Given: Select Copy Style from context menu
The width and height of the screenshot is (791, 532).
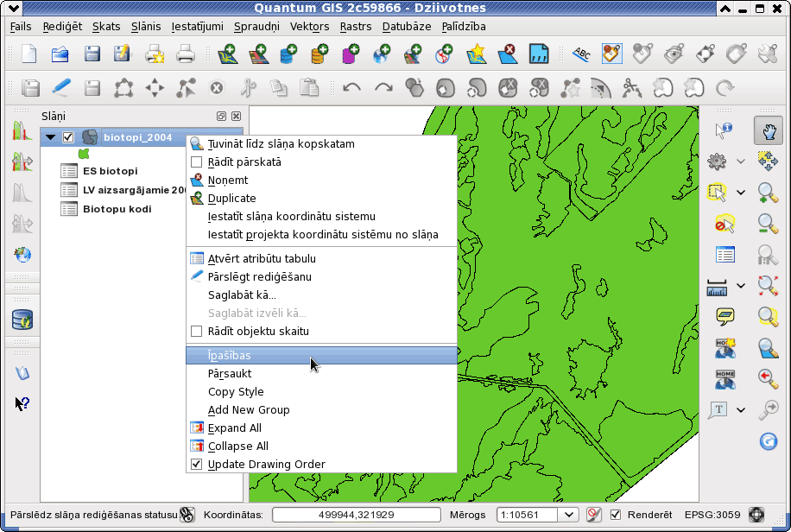Looking at the screenshot, I should pyautogui.click(x=321, y=392).
